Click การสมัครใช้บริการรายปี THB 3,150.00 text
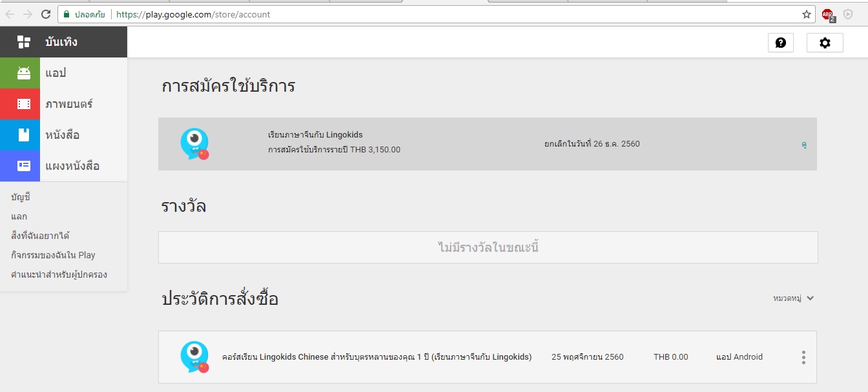 tap(334, 150)
